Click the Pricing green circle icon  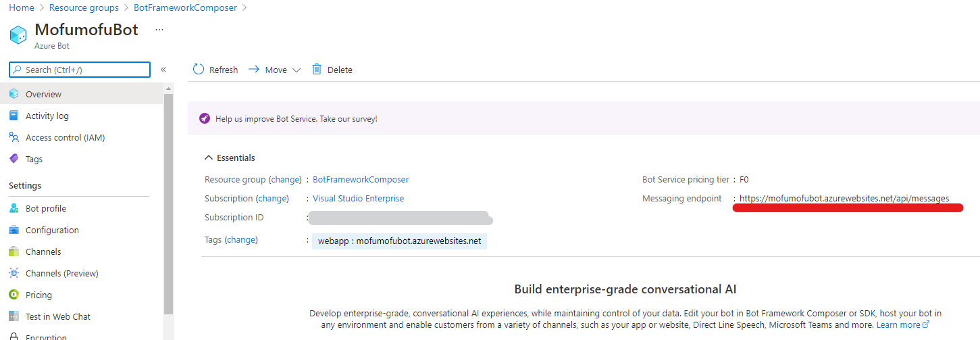click(14, 295)
